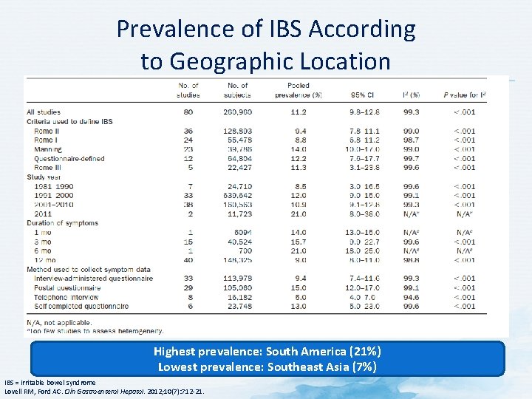Click the 'Lovell RM, Ford AC' citation line
Viewport: 532px width, 399px height.
point(104,392)
